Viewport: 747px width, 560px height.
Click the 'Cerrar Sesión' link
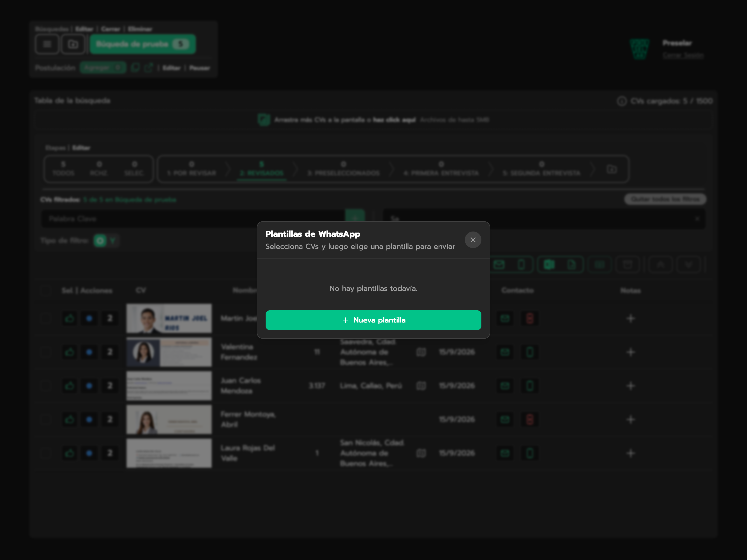[683, 55]
